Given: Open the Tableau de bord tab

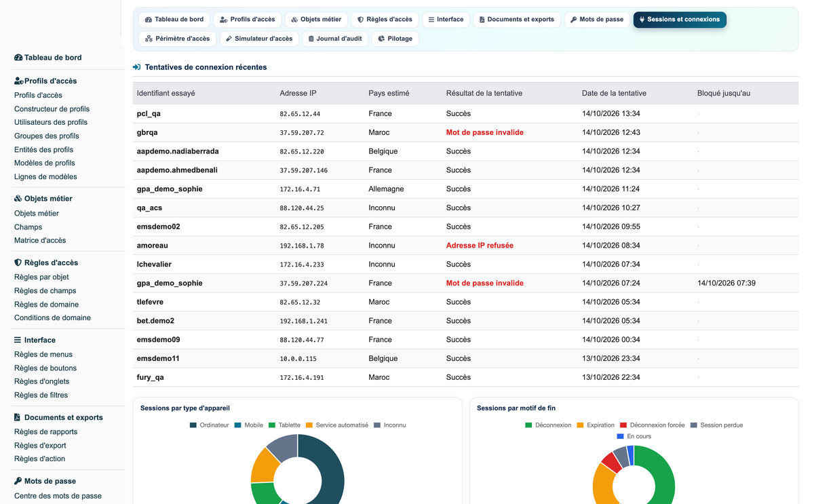Looking at the screenshot, I should pyautogui.click(x=174, y=20).
